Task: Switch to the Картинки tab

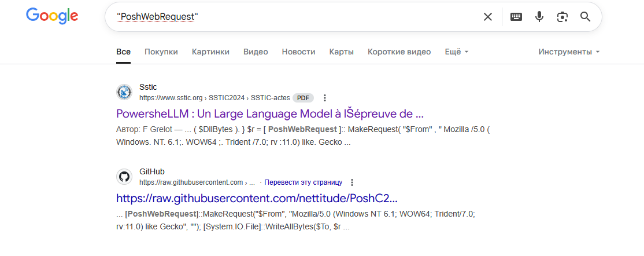Action: pos(210,52)
